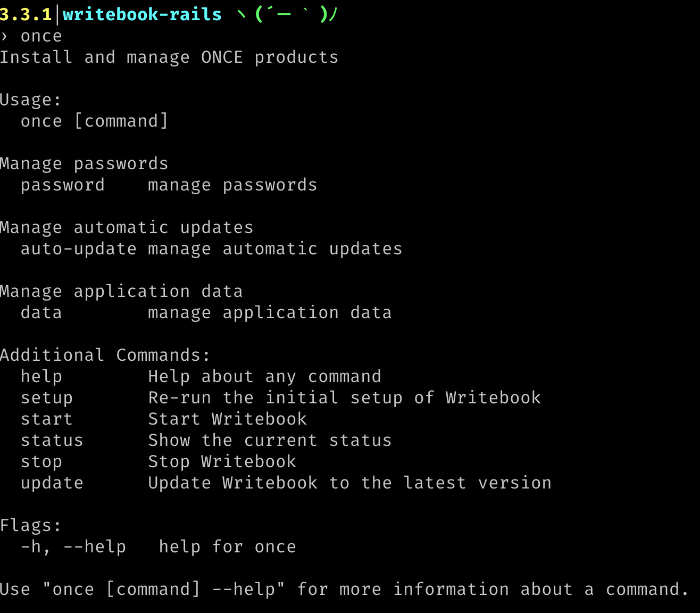Click the kaomoji face in the prompt
Image resolution: width=700 pixels, height=613 pixels.
287,14
